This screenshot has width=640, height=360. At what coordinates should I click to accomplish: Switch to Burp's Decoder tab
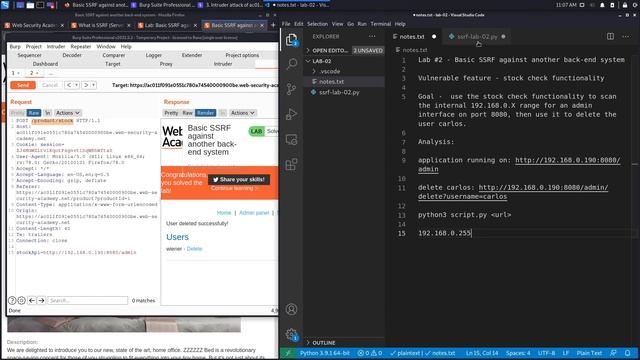pyautogui.click(x=72, y=55)
